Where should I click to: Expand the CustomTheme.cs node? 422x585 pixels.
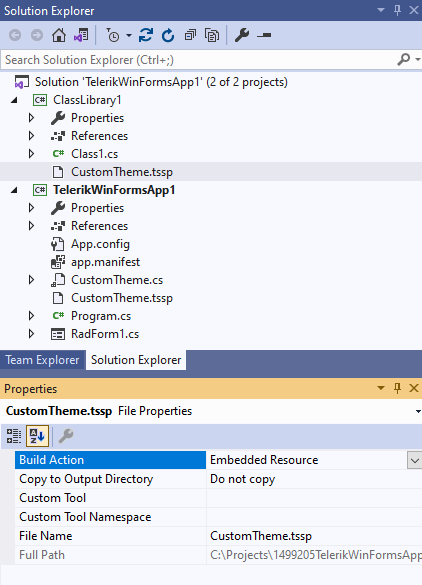[x=31, y=280]
